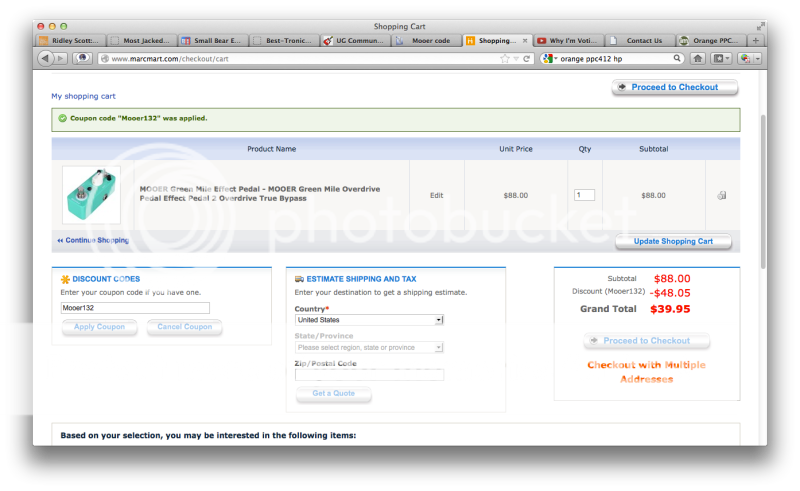Click the coupon code input field
This screenshot has height=491, width=800.
pyautogui.click(x=135, y=308)
